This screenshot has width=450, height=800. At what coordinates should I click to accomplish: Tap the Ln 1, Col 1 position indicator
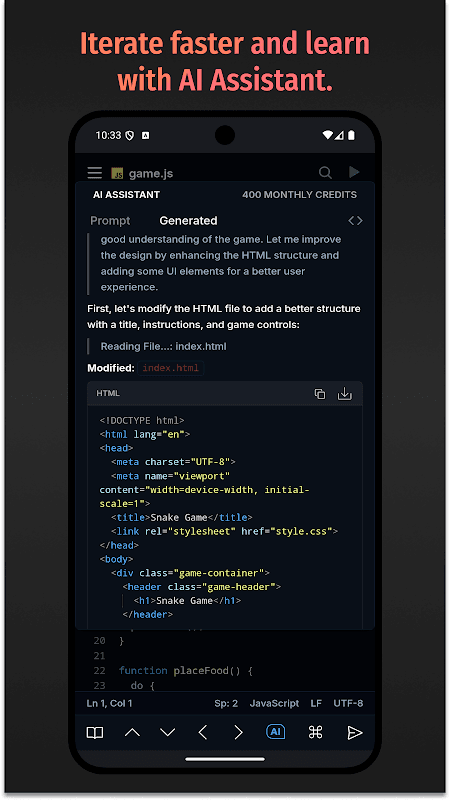pyautogui.click(x=109, y=703)
